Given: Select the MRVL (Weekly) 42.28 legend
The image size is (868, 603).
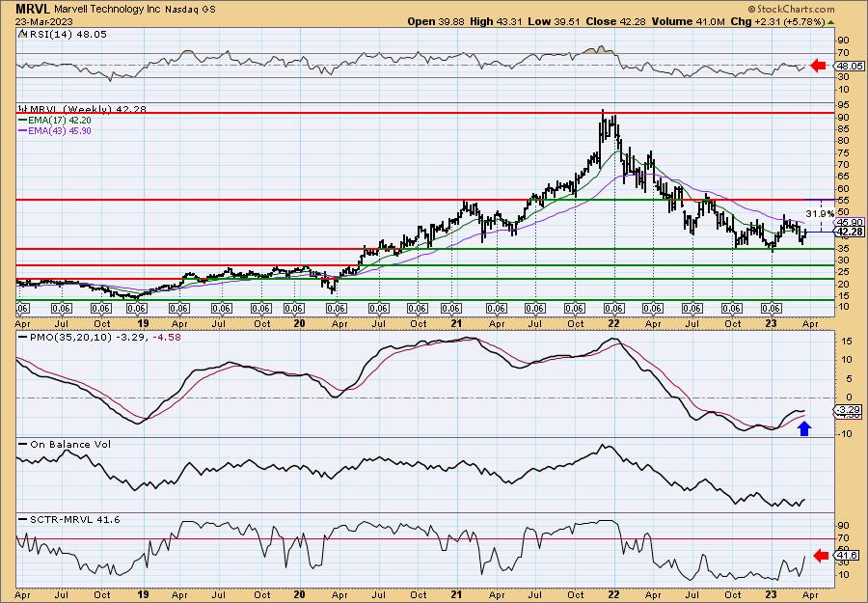Looking at the screenshot, I should point(83,110).
